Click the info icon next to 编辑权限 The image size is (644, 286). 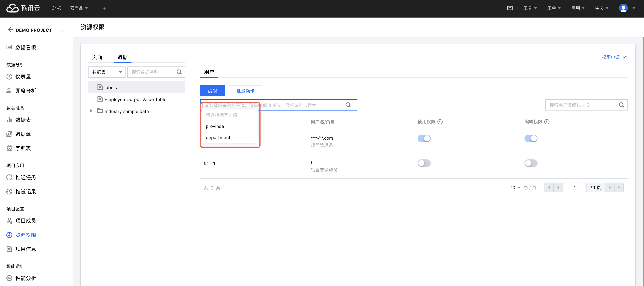pyautogui.click(x=547, y=122)
